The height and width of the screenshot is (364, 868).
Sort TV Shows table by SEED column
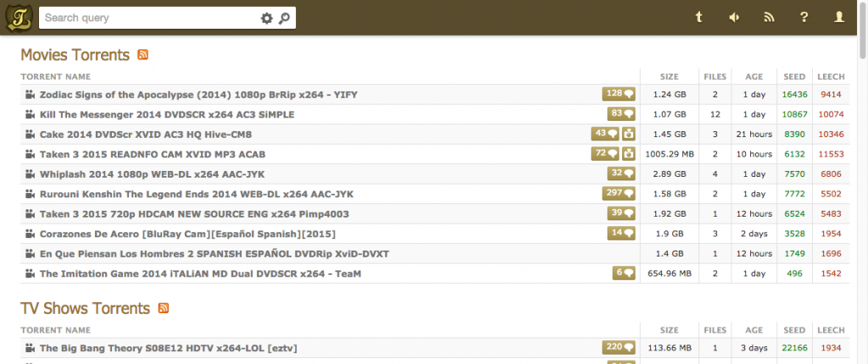click(794, 330)
